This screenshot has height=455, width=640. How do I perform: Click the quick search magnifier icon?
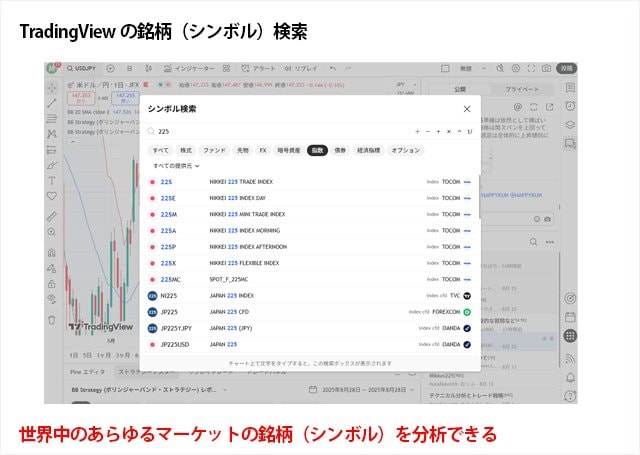tap(500, 69)
